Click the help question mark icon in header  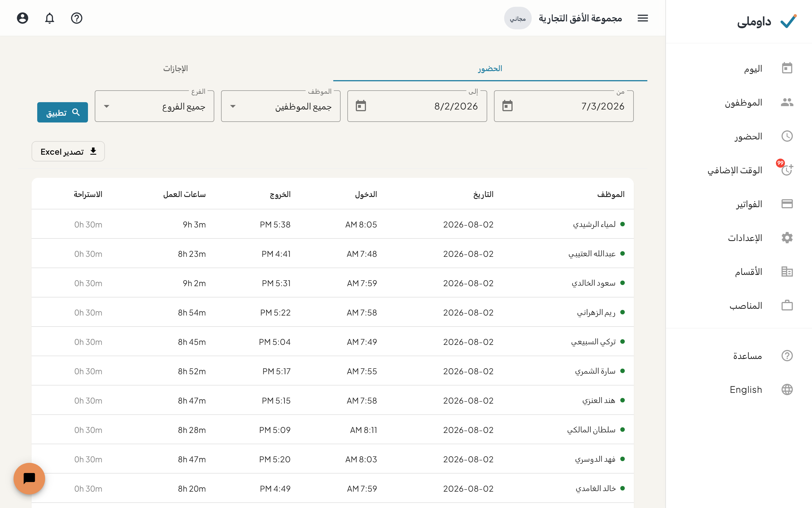76,18
